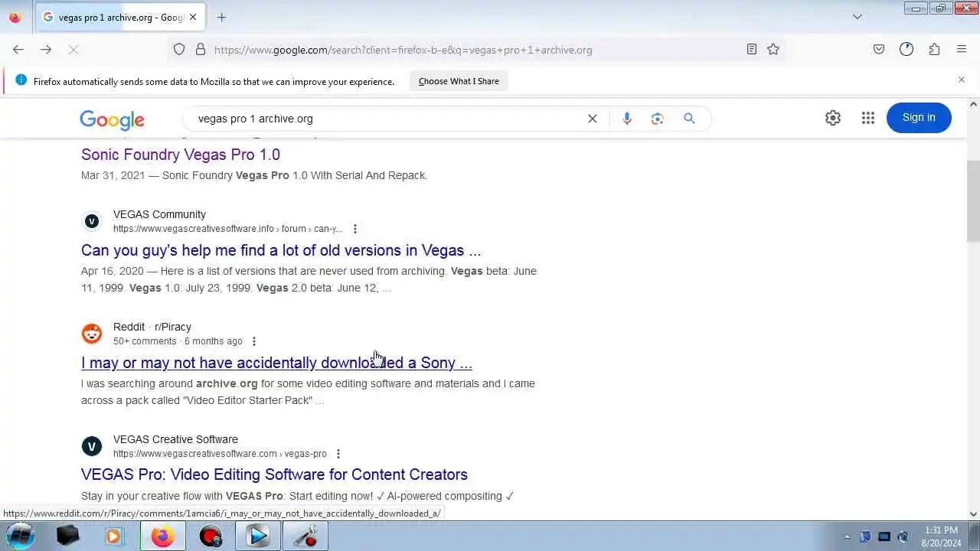
Task: Open the list all tabs dropdown
Action: click(857, 17)
